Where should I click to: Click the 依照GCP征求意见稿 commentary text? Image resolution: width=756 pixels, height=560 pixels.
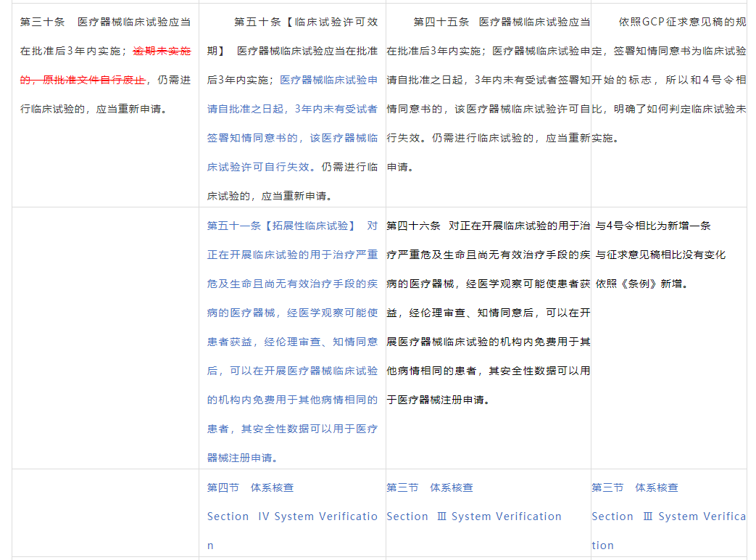(x=681, y=22)
